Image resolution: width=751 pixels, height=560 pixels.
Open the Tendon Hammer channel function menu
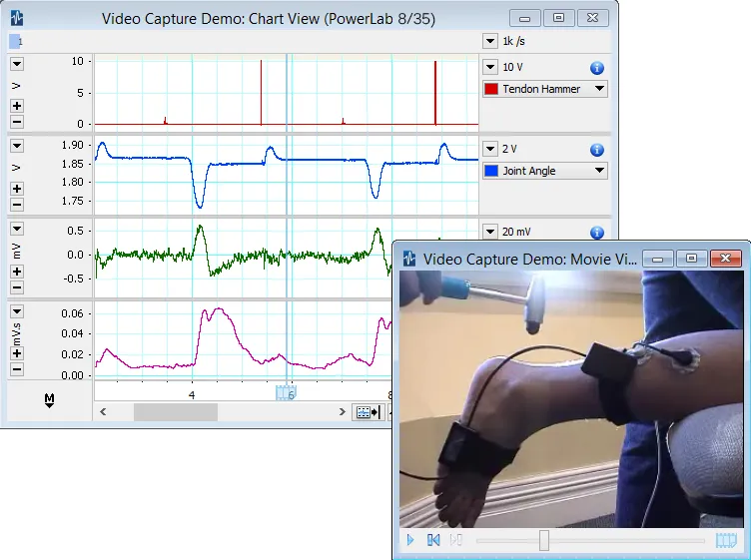click(599, 89)
